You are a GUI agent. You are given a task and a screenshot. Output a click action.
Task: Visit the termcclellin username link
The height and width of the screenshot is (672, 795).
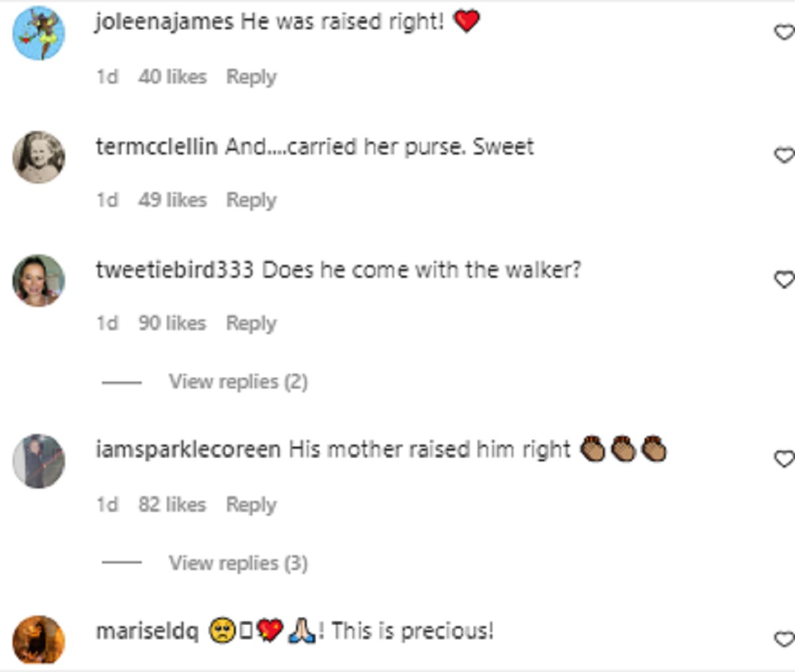156,146
